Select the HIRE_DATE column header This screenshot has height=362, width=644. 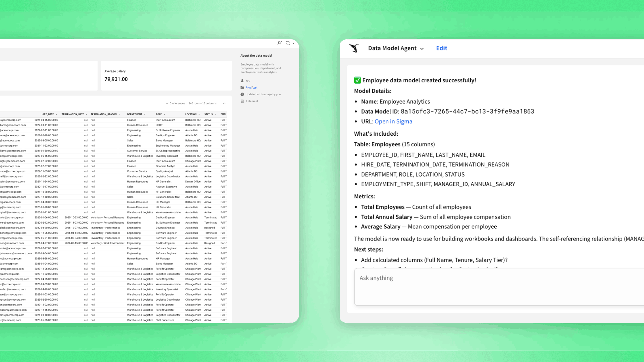47,114
